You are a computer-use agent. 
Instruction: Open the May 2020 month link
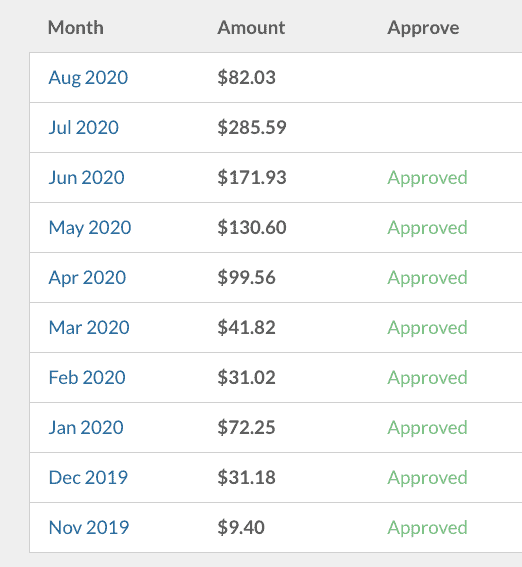pyautogui.click(x=90, y=228)
